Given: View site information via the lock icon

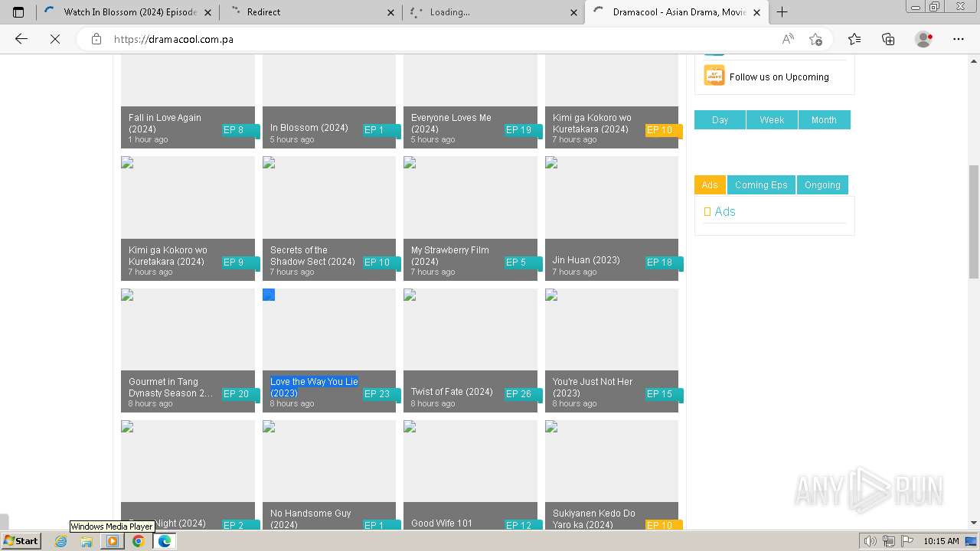Looking at the screenshot, I should [96, 39].
